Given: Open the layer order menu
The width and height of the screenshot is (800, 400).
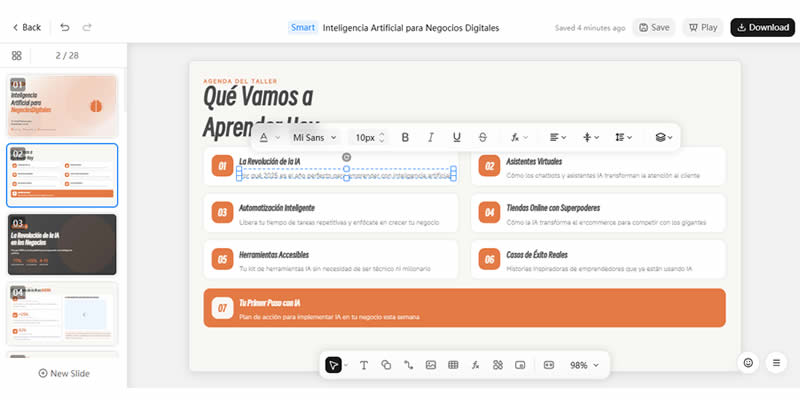Looking at the screenshot, I should tap(662, 137).
